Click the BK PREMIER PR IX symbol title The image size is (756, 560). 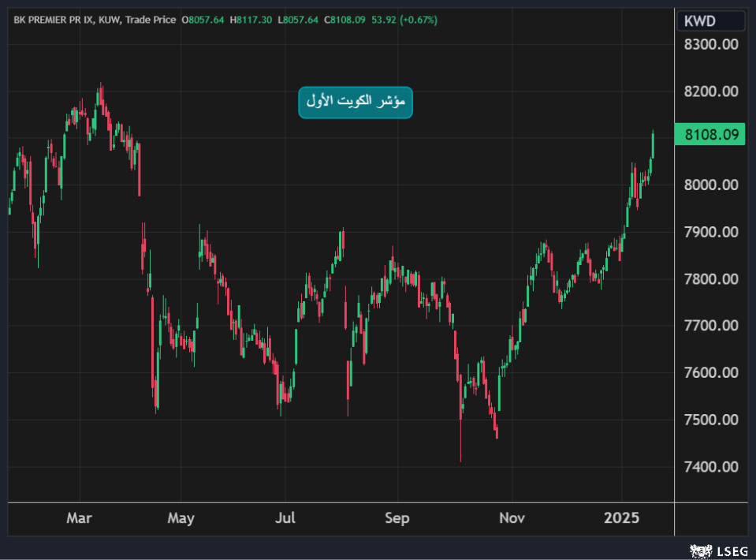[x=54, y=20]
